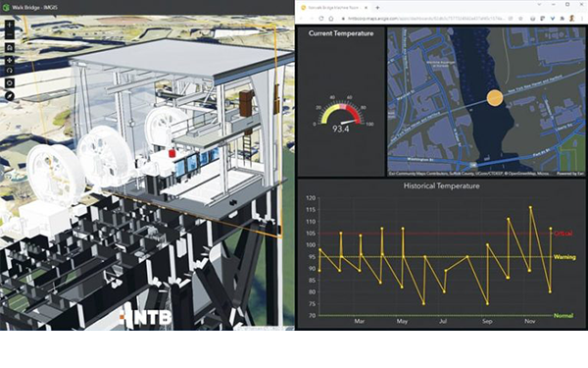Open the browser extensions puzzle icon
The width and height of the screenshot is (588, 368).
pos(563,19)
